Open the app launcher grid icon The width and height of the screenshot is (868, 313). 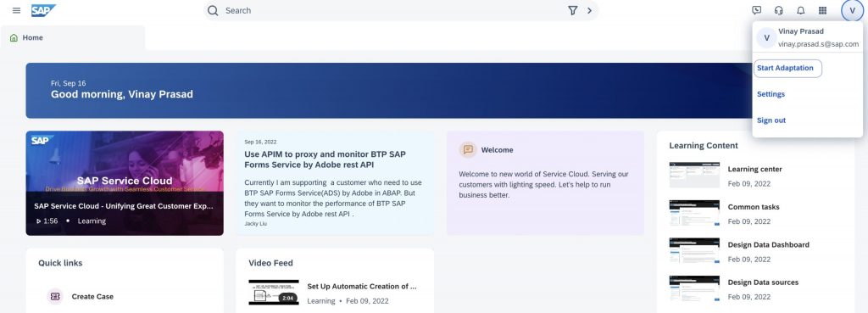click(x=822, y=10)
